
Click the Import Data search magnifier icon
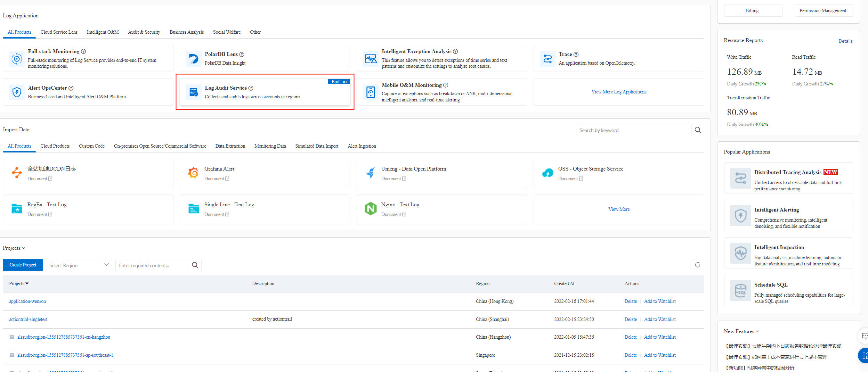coord(698,130)
